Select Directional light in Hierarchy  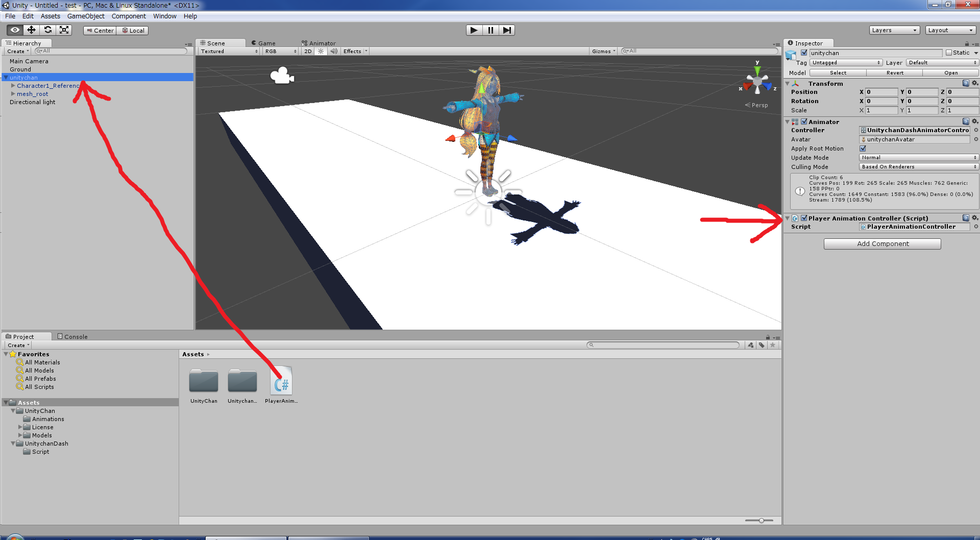[33, 102]
